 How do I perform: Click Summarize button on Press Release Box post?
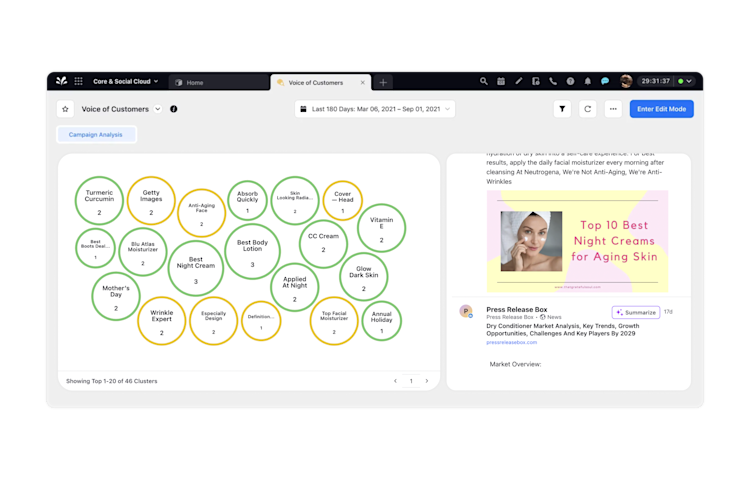click(x=636, y=312)
